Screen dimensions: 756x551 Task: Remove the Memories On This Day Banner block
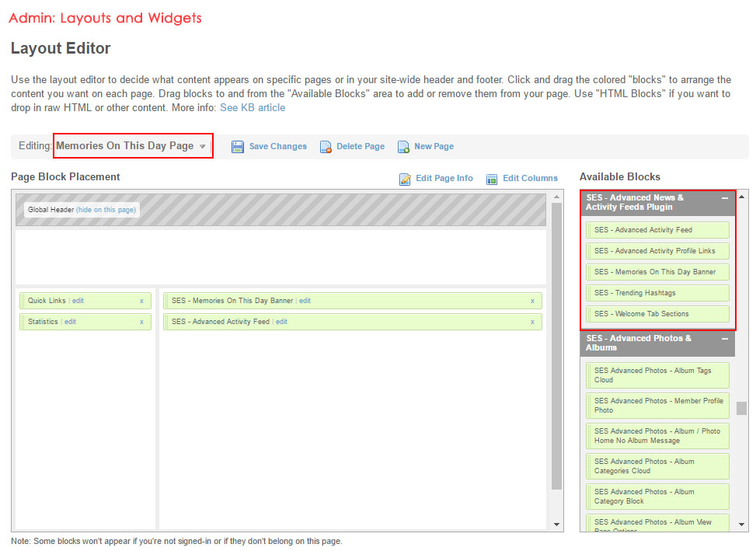click(x=532, y=301)
